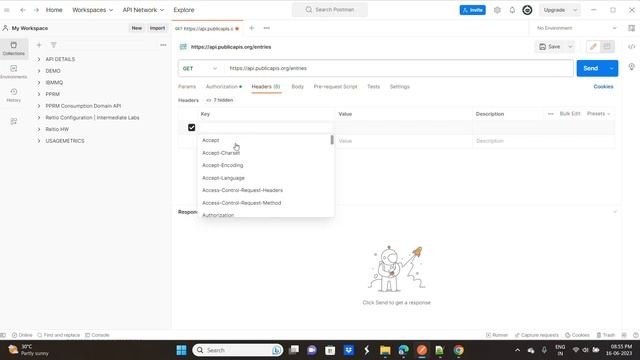Screen dimensions: 640x360
Task: Click the Search Postman box
Action: click(x=330, y=10)
